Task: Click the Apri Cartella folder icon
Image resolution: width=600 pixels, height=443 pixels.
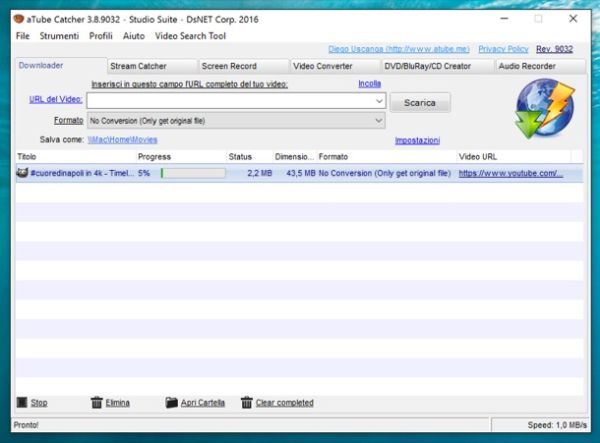Action: tap(171, 403)
